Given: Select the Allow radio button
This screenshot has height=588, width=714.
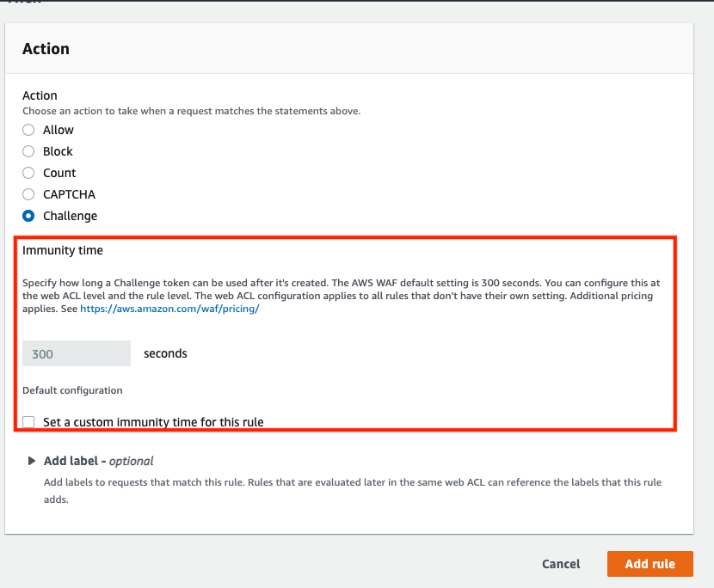Looking at the screenshot, I should [x=28, y=130].
